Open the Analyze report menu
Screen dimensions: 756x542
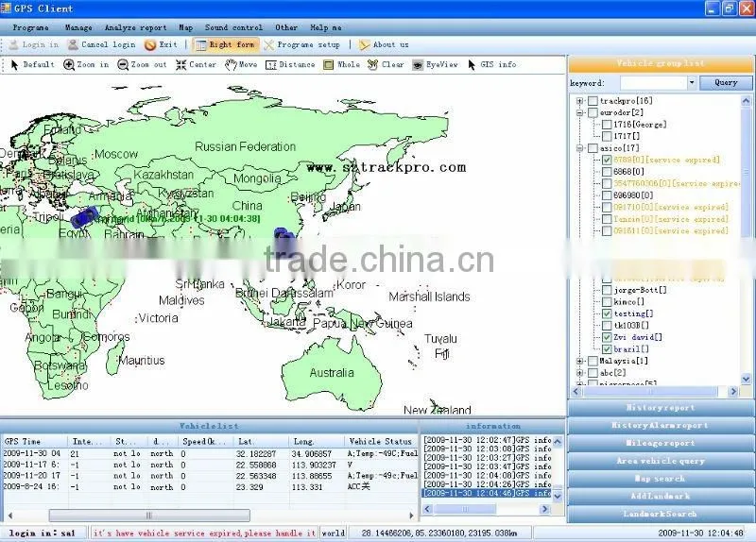point(135,28)
